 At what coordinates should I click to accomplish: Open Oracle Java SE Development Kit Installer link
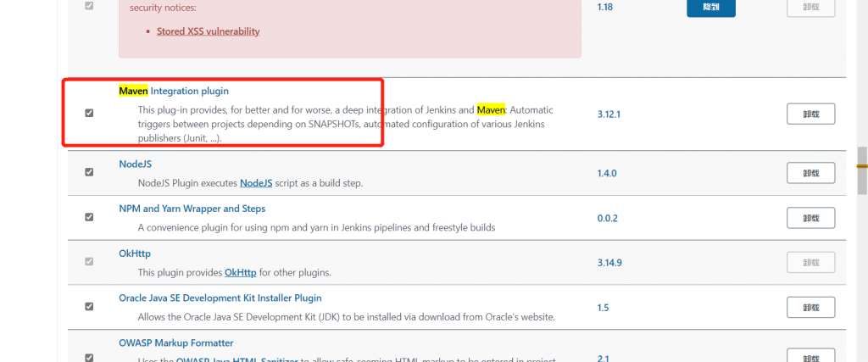(220, 298)
